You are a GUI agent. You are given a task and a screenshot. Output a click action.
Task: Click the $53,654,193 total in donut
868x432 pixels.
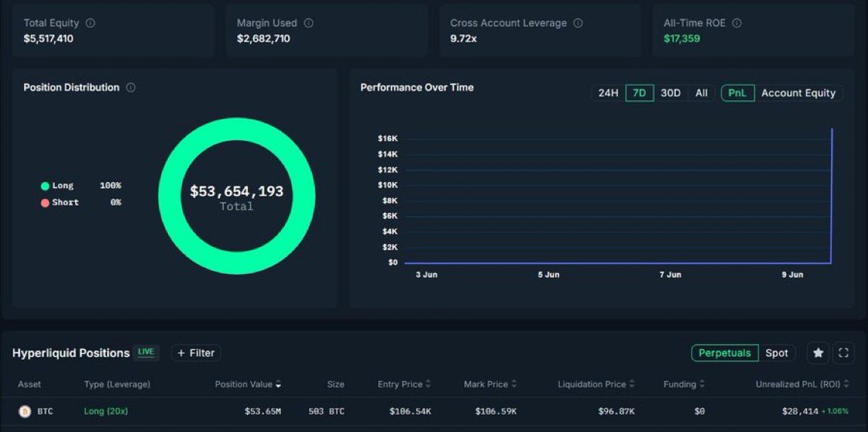[x=237, y=191]
